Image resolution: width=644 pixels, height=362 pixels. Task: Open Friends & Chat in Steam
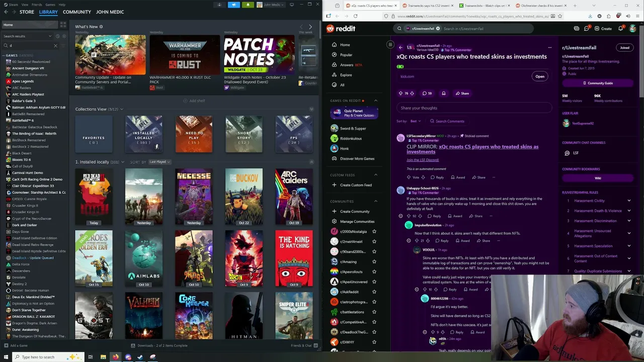[304, 345]
